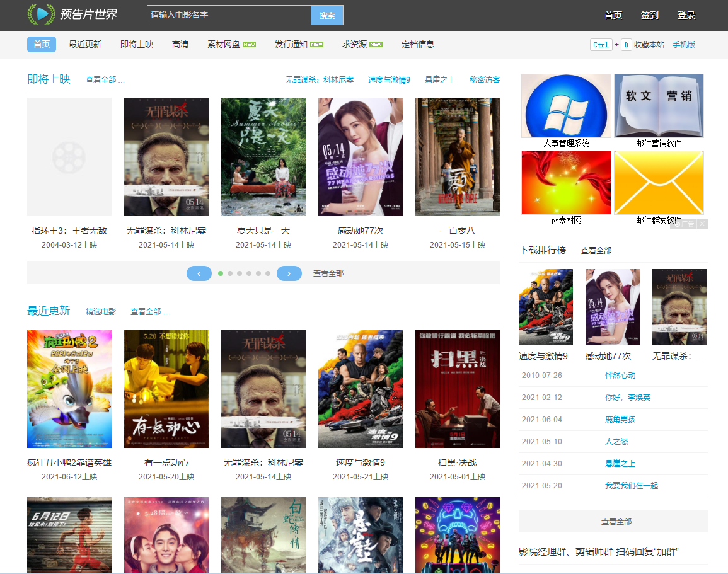Viewport: 728px width, 574px height.
Task: Click the 收藏本站 bookmark link
Action: tap(649, 45)
